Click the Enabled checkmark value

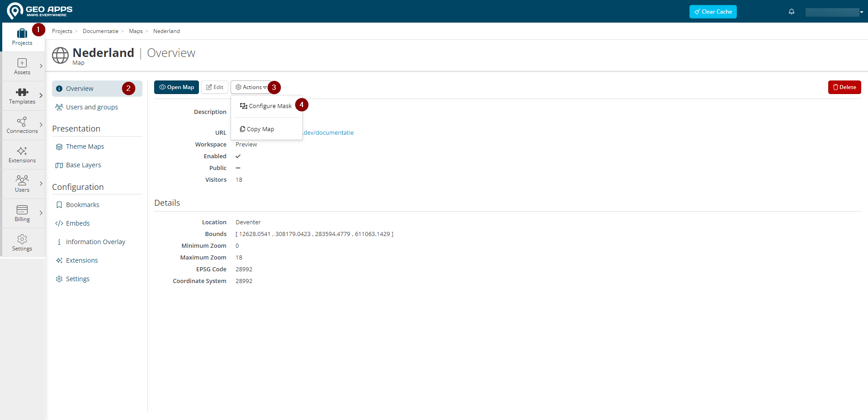238,156
